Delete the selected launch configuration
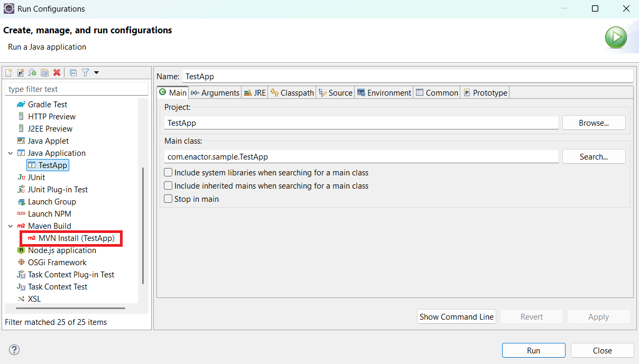Viewport: 639px width, 364px height. [x=57, y=72]
